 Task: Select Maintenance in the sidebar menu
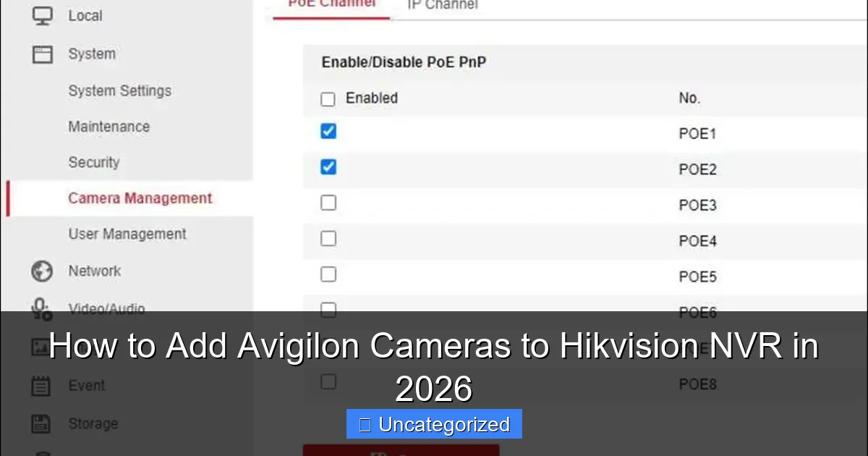tap(109, 126)
